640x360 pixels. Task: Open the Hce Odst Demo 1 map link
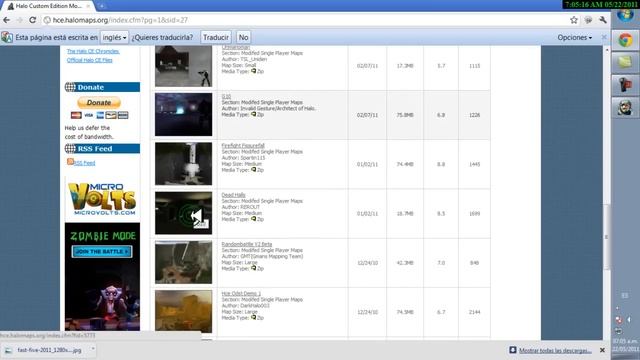click(241, 293)
